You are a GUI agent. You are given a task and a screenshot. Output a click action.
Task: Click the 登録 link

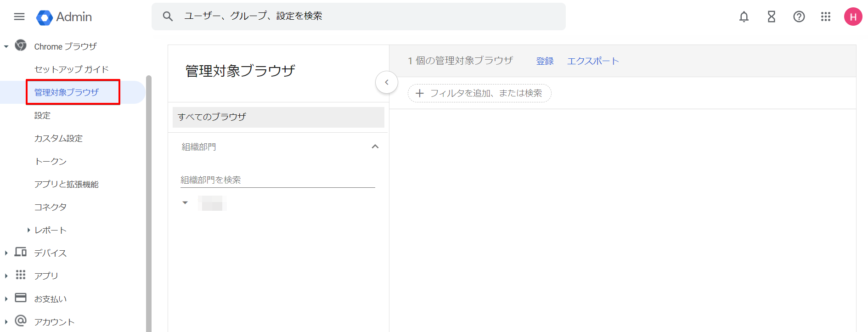click(545, 61)
